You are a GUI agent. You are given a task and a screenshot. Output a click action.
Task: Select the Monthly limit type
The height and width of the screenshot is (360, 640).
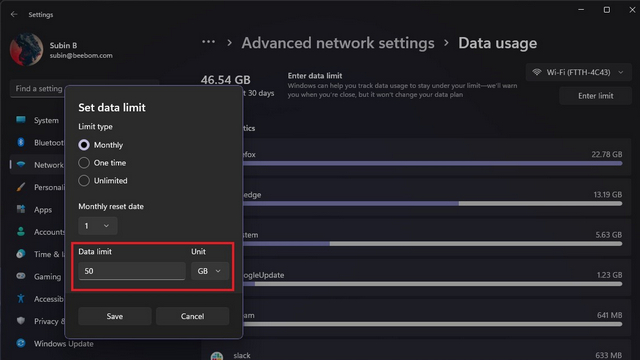tap(84, 145)
